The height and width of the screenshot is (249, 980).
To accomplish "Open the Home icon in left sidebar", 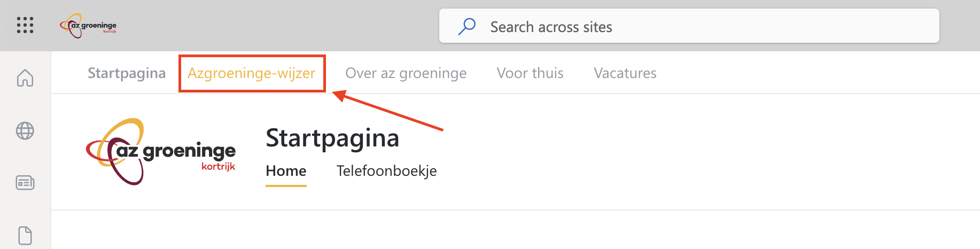I will (x=25, y=78).
